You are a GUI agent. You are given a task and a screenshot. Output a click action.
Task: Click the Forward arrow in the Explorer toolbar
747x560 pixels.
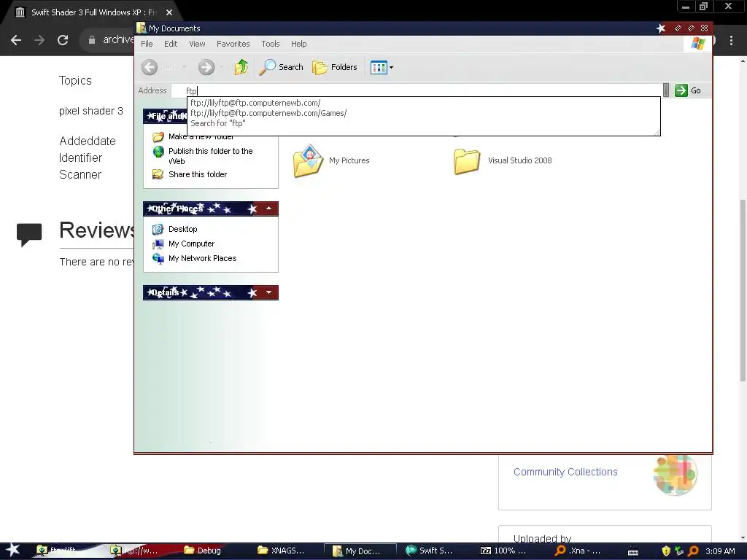[x=206, y=67]
